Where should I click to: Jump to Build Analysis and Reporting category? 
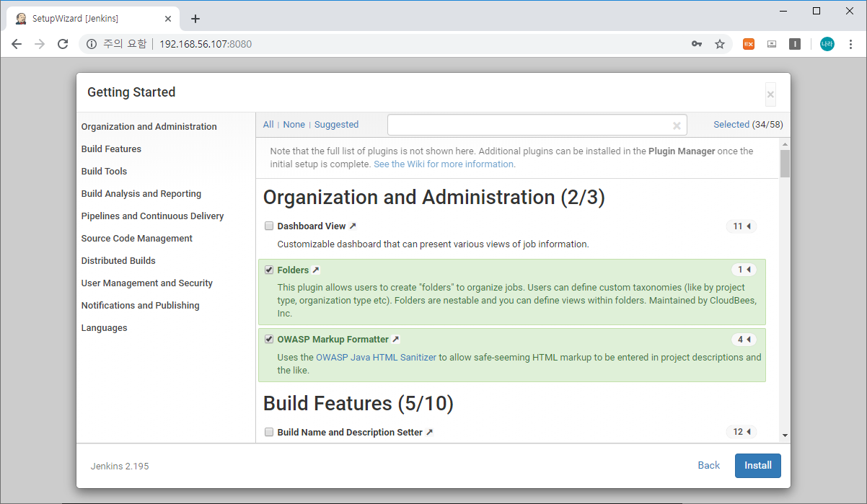141,194
